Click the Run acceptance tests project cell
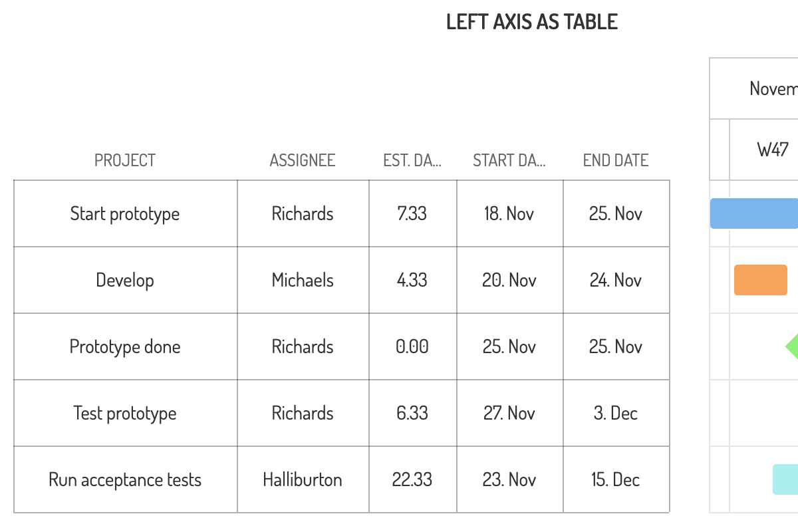The image size is (798, 532). [x=125, y=479]
